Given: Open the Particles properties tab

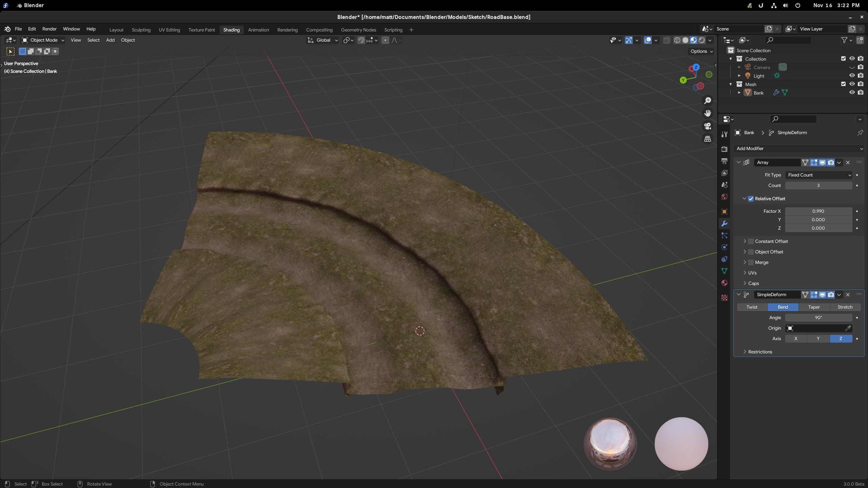Looking at the screenshot, I should (x=724, y=235).
